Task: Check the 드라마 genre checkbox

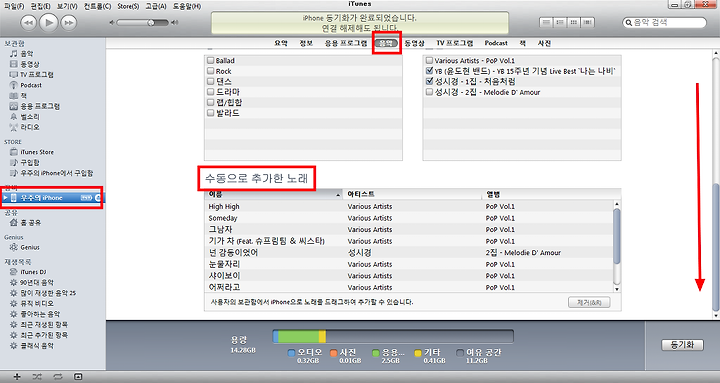Action: coord(210,91)
